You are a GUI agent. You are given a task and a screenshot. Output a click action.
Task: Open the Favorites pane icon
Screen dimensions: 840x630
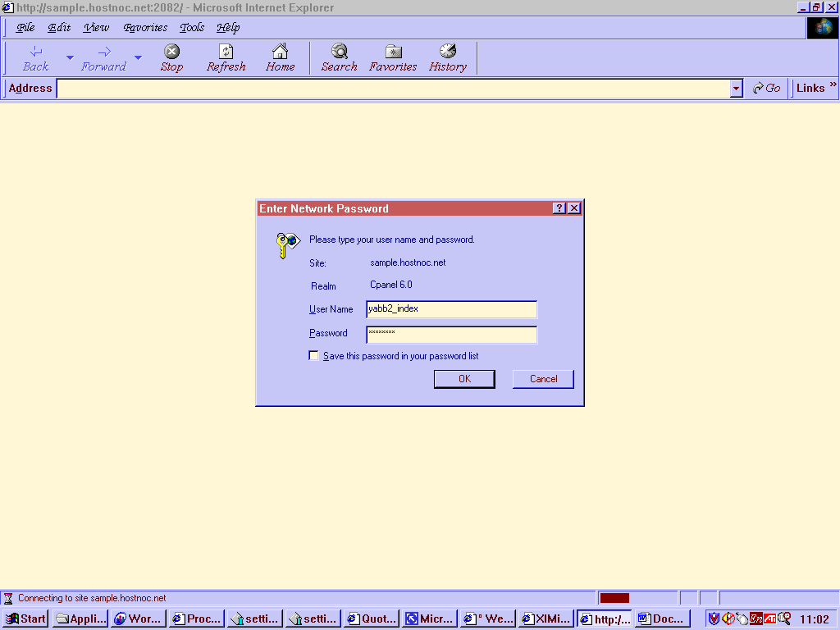coord(393,52)
